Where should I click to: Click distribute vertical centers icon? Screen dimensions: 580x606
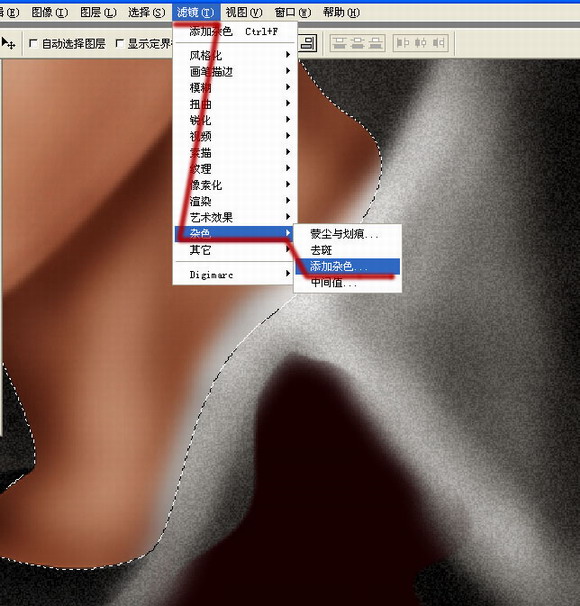click(x=357, y=43)
